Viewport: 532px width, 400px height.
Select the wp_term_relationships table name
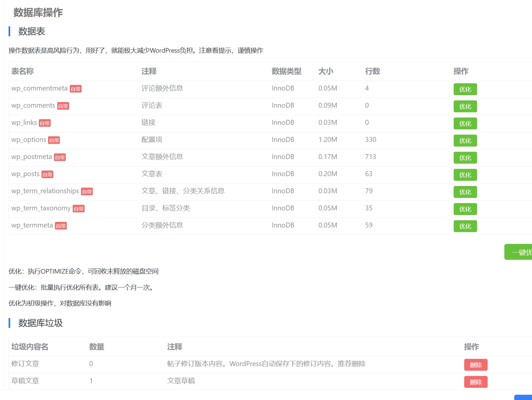[45, 191]
